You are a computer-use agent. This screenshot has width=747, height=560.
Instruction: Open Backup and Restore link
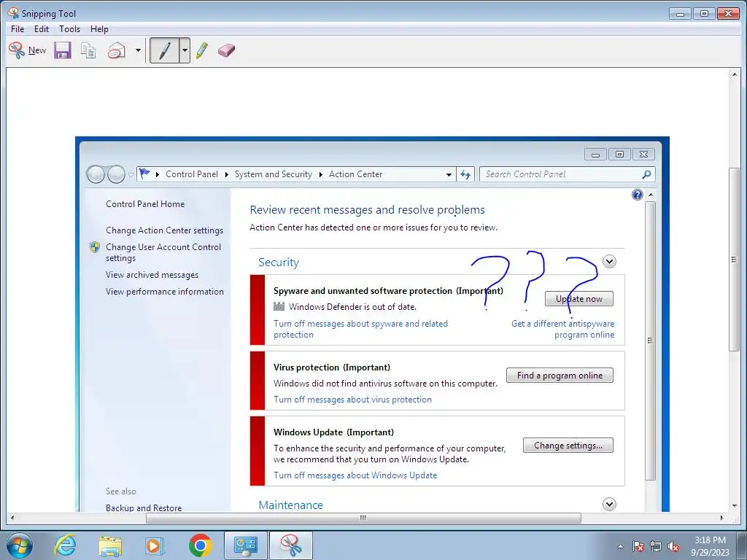(144, 507)
